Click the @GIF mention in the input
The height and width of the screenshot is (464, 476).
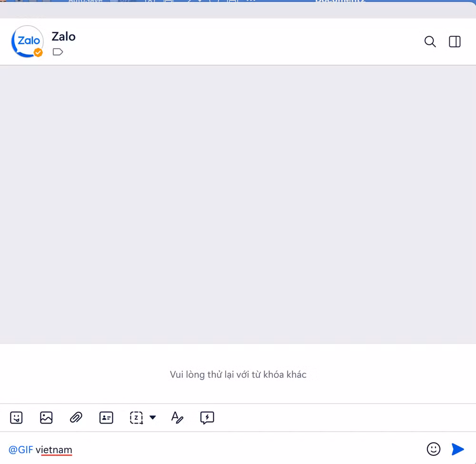(20, 449)
